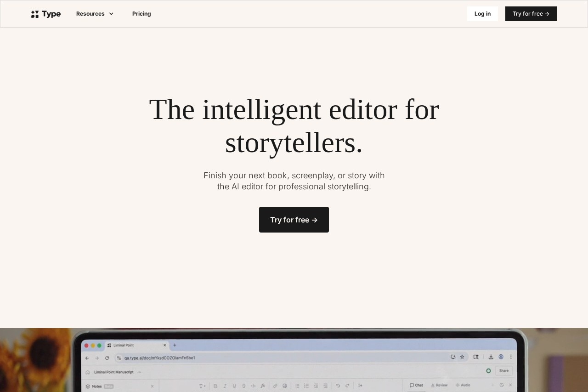Click the inline code icon in the editor toolbar
588x392 pixels.
click(x=253, y=386)
